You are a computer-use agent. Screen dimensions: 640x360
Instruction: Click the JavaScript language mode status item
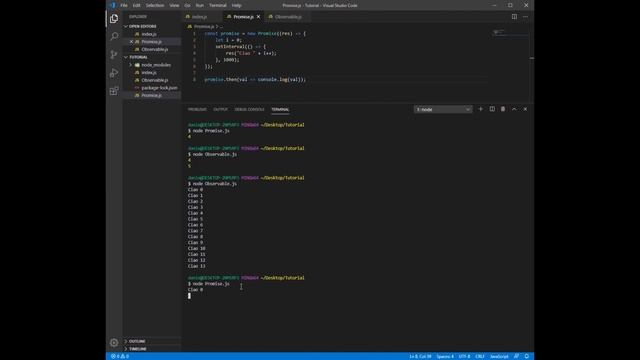click(x=499, y=356)
